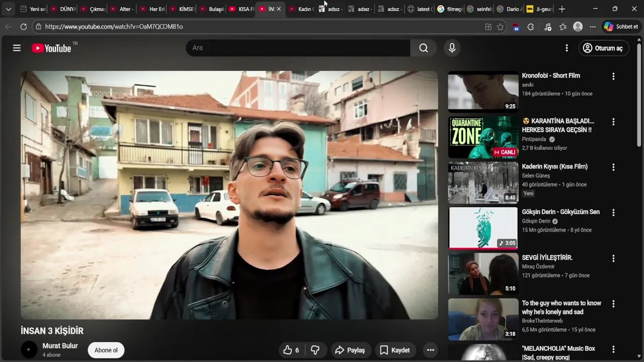Open YouTube settings three-dot menu near sign-in
This screenshot has width=644, height=362.
pos(567,48)
